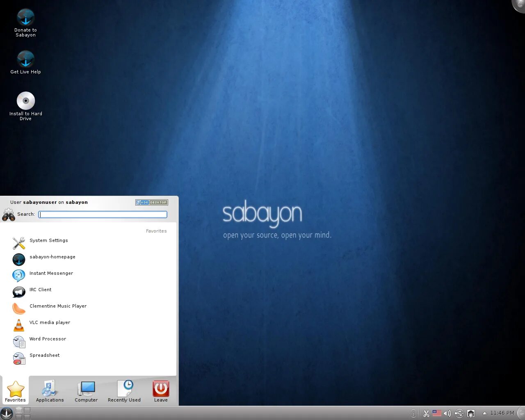Switch to the Applications tab
Viewport: 525px width, 420px height.
50,391
